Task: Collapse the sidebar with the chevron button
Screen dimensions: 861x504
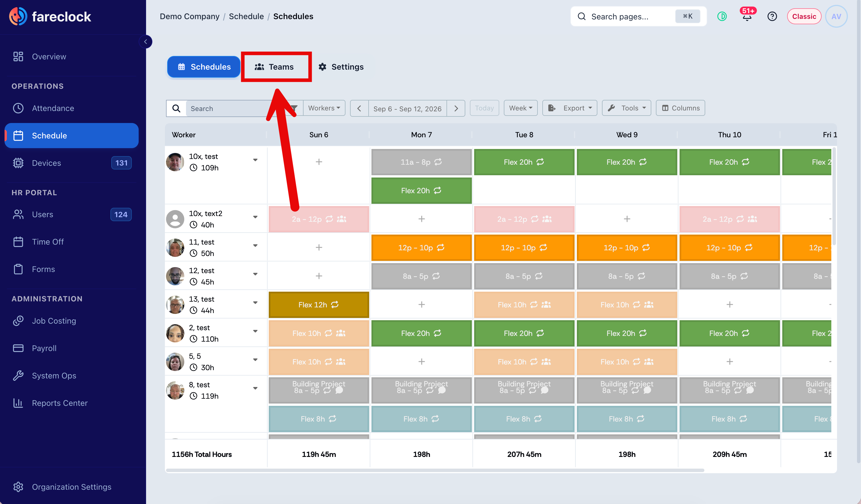Action: point(145,42)
